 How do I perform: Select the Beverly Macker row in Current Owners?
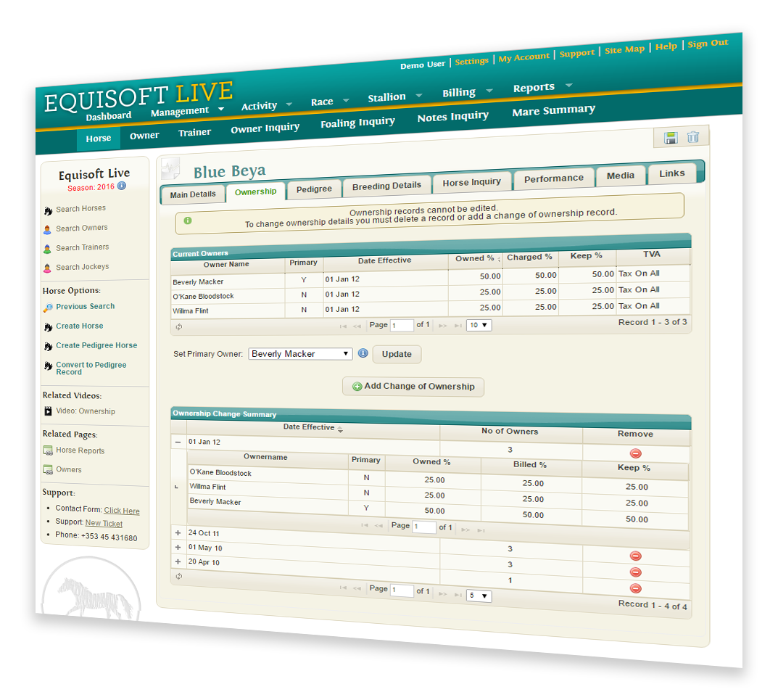(430, 277)
